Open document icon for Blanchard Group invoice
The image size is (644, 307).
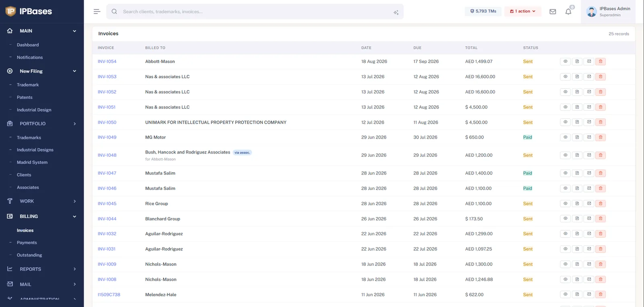(577, 219)
